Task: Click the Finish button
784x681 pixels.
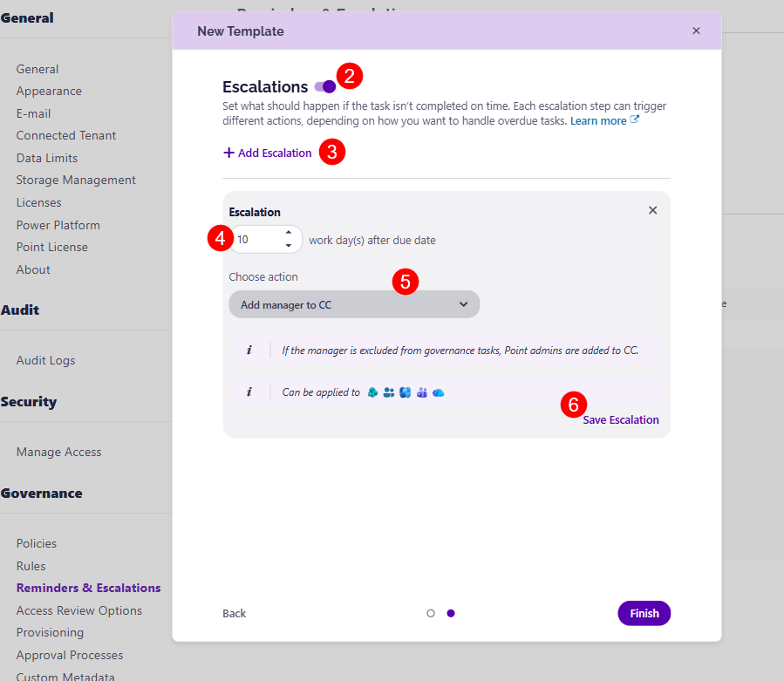Action: (x=644, y=613)
